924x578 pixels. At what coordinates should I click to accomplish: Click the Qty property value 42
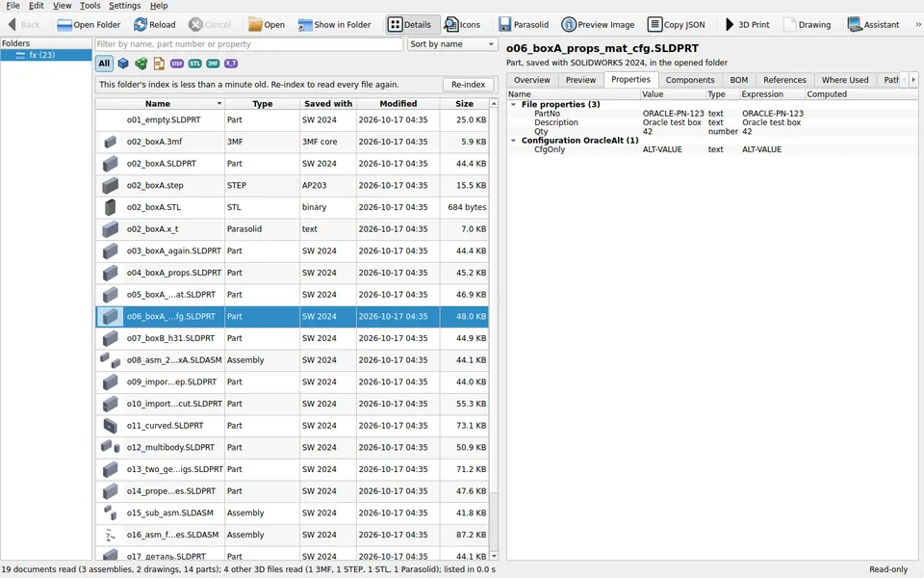coord(648,132)
